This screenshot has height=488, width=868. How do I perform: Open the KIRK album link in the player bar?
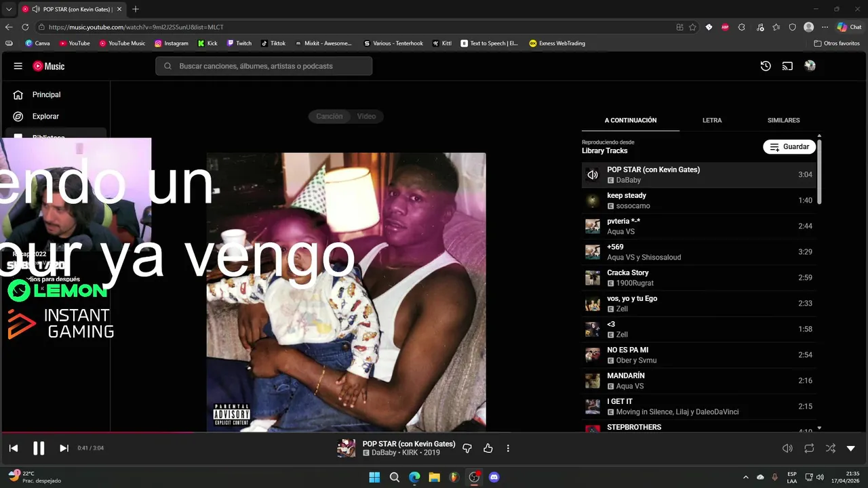(x=410, y=453)
